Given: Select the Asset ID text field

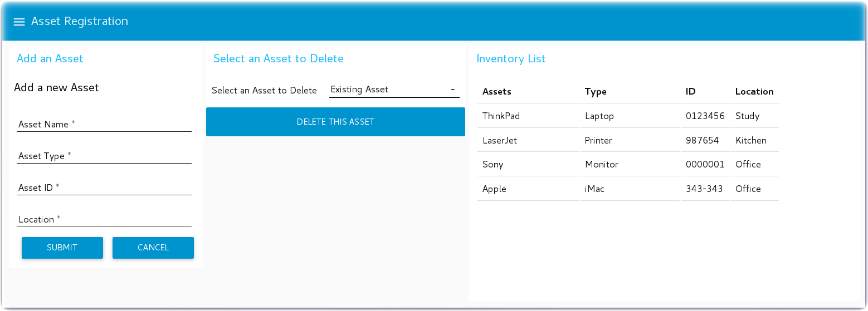Looking at the screenshot, I should coord(104,188).
